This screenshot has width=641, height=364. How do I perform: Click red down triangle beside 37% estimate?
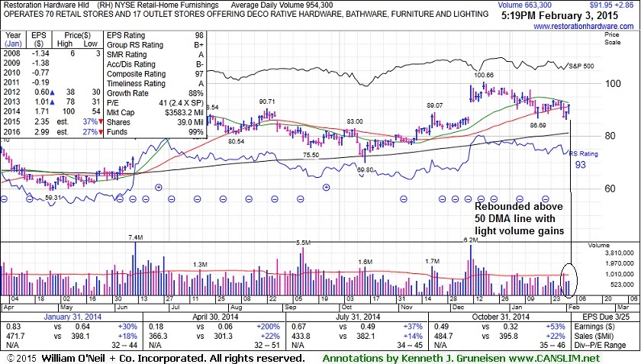click(100, 122)
